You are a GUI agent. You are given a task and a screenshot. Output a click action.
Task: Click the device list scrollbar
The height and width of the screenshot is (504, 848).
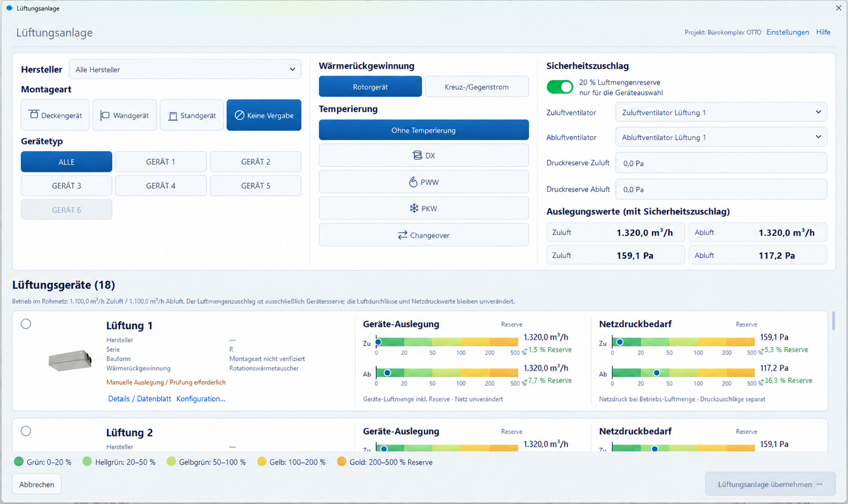(833, 321)
